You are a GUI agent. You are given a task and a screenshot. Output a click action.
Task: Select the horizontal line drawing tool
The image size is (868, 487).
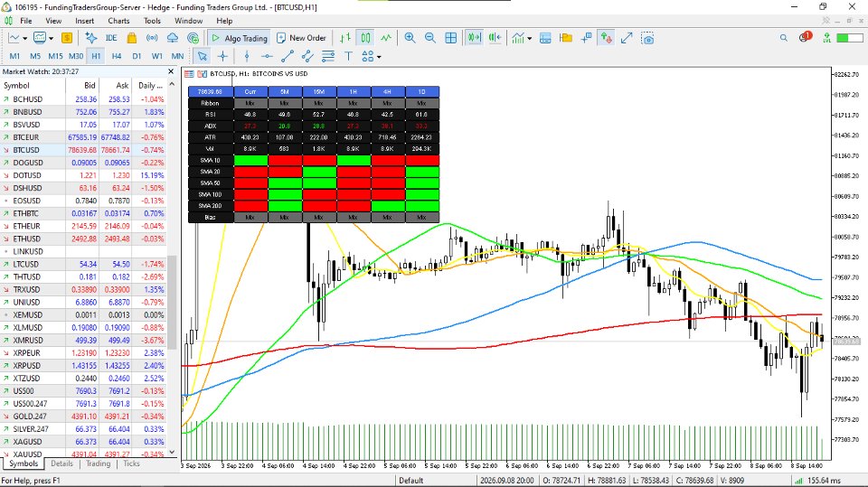pyautogui.click(x=267, y=56)
